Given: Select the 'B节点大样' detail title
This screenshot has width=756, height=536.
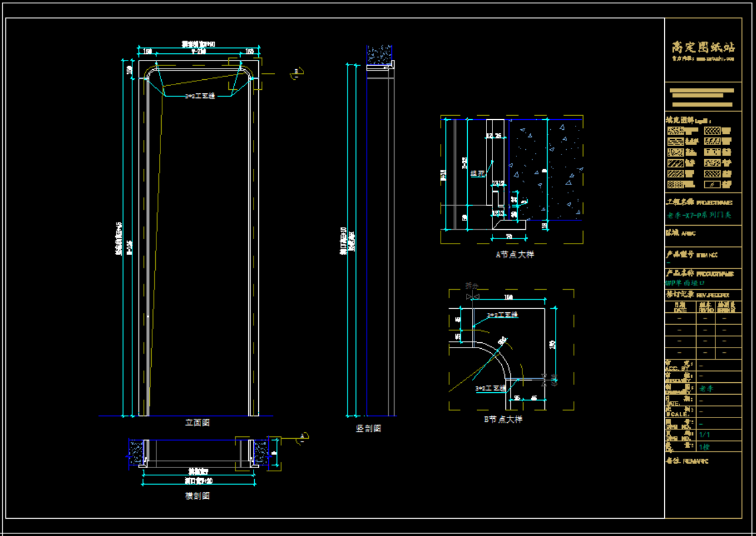Looking at the screenshot, I should 503,419.
